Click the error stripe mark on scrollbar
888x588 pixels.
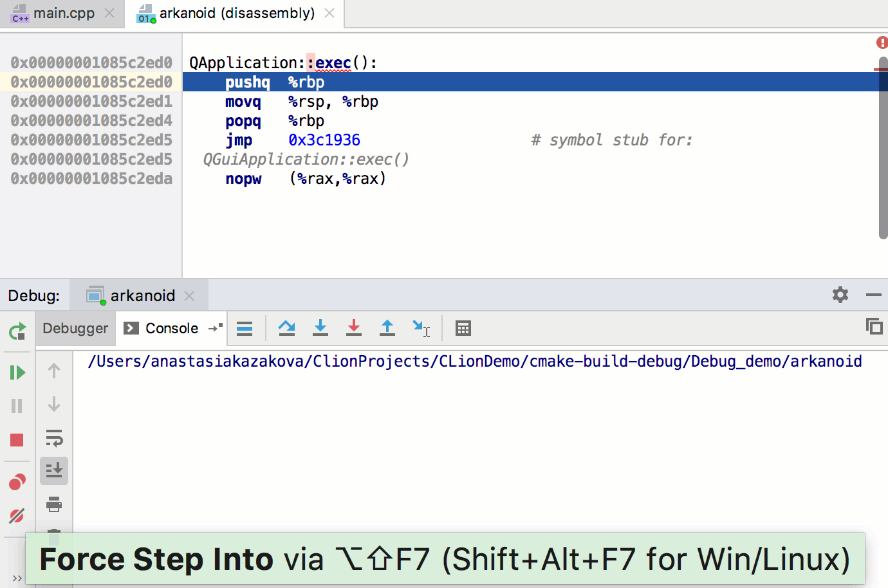(x=881, y=69)
